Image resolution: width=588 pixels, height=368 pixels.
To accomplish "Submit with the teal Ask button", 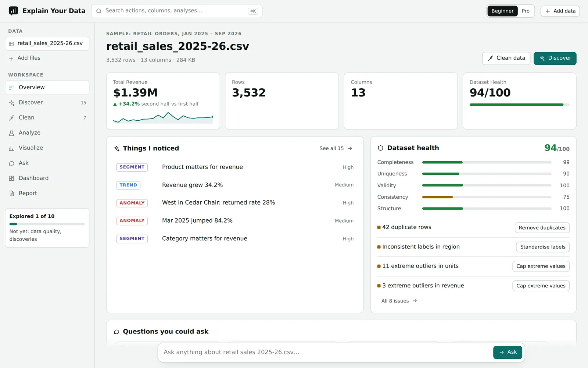I will [508, 352].
